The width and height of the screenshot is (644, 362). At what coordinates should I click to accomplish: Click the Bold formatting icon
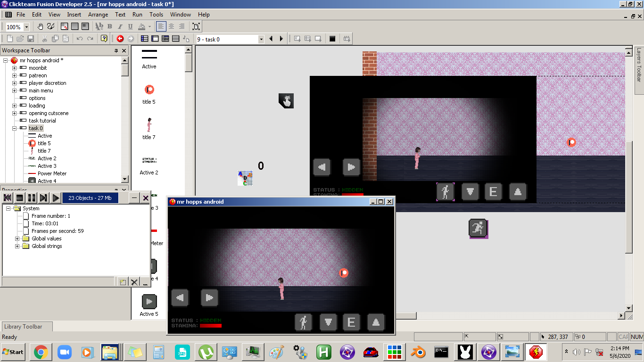110,27
